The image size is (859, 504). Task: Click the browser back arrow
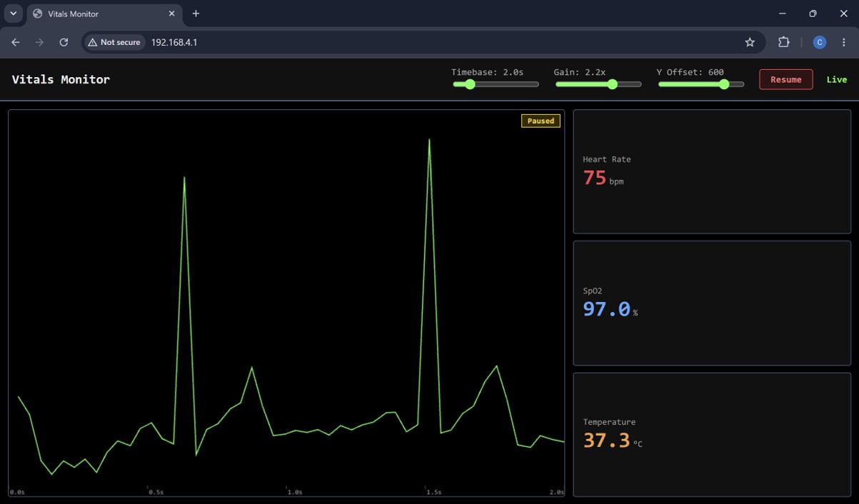point(16,42)
